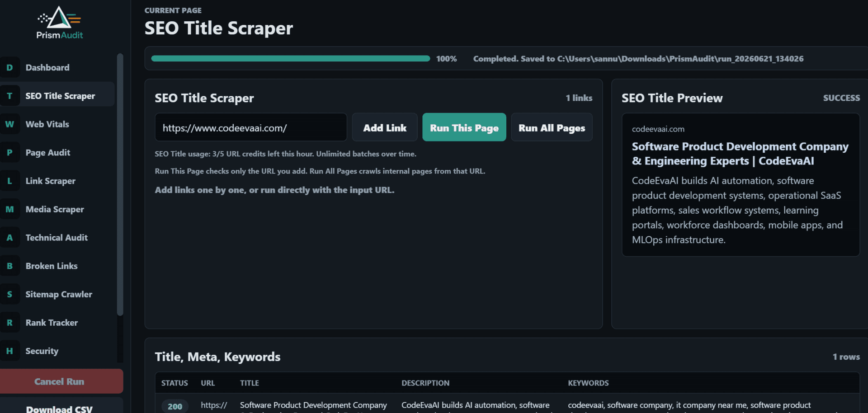Click the SUCCESS status label
The width and height of the screenshot is (868, 413).
841,98
